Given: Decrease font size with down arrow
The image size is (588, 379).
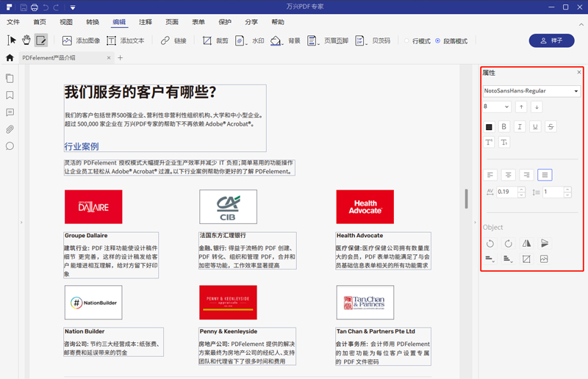Looking at the screenshot, I should tap(537, 107).
